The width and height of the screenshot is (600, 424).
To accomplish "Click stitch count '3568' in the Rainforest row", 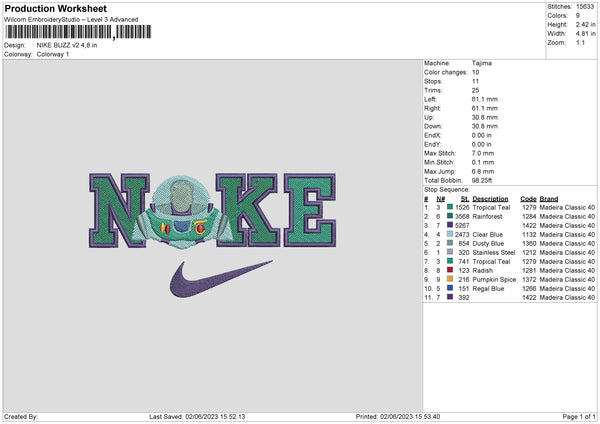I will click(462, 216).
